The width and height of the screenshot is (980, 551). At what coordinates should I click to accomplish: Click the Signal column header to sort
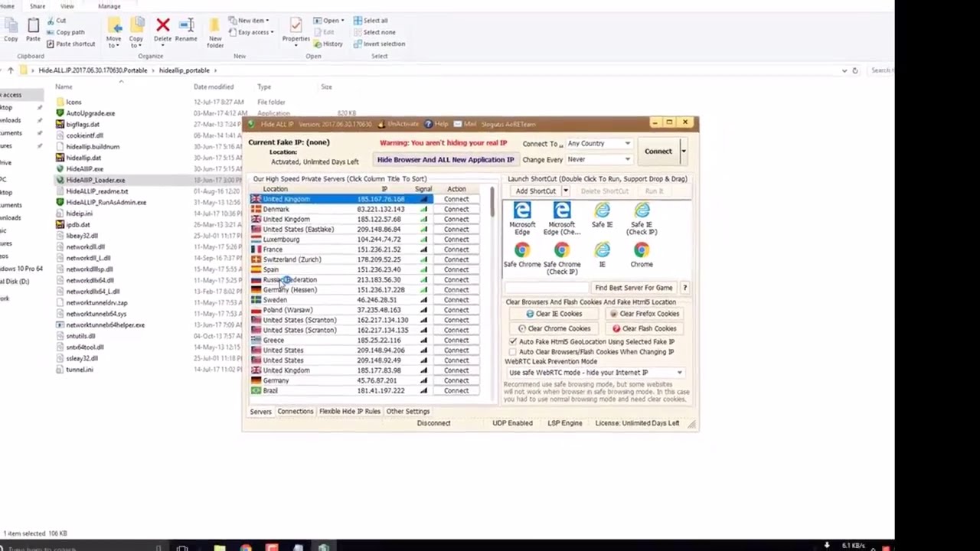point(423,189)
